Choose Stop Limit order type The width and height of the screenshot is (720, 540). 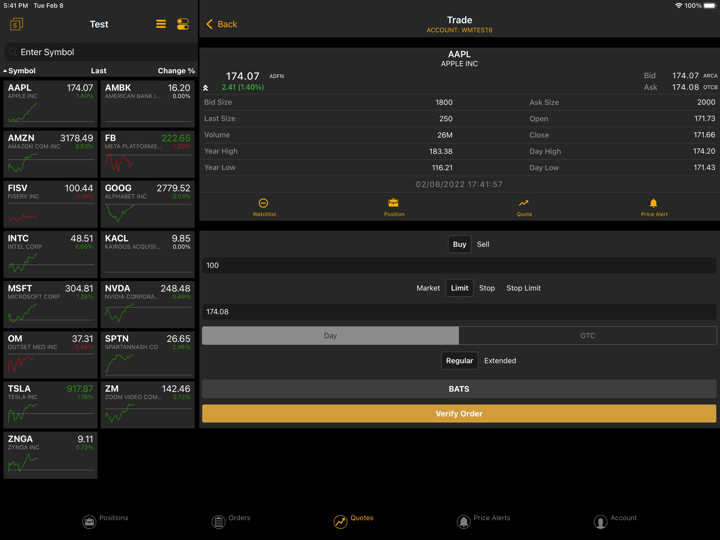tap(523, 288)
